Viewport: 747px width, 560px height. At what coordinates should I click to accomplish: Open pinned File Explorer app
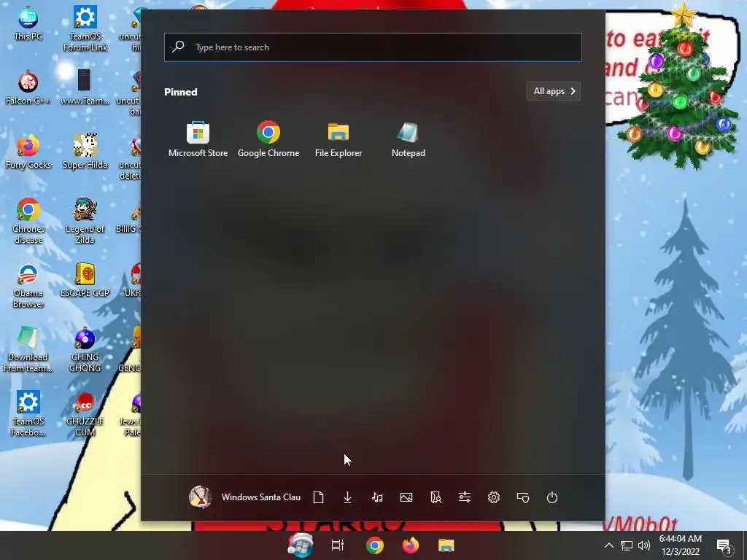[338, 139]
